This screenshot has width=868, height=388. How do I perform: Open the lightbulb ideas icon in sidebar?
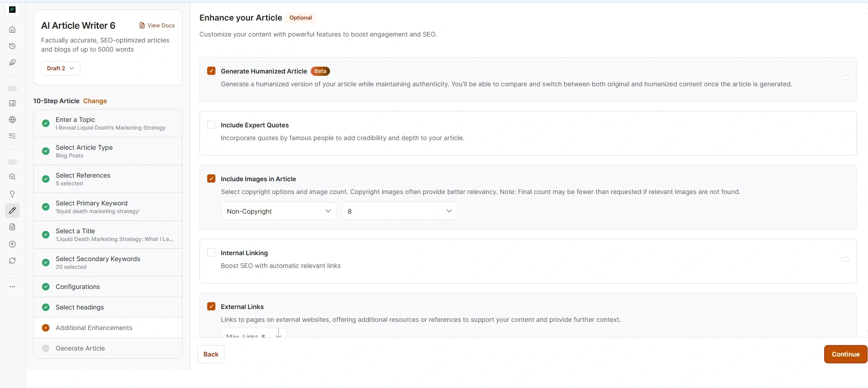[x=12, y=194]
